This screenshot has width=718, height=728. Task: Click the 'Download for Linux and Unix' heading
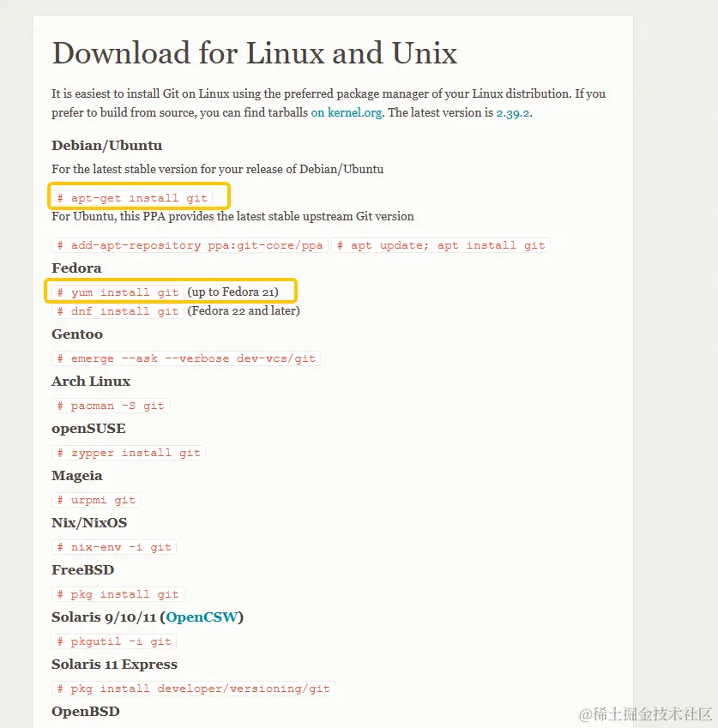coord(255,52)
